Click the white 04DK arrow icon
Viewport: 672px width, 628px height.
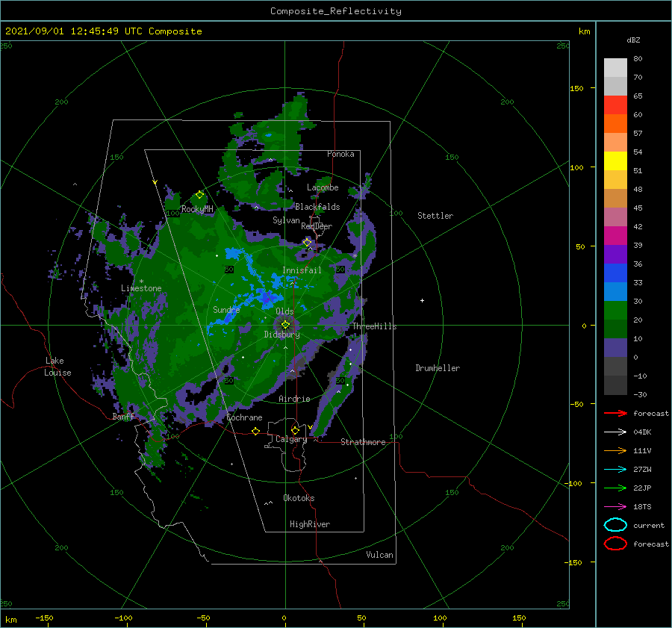pos(615,432)
